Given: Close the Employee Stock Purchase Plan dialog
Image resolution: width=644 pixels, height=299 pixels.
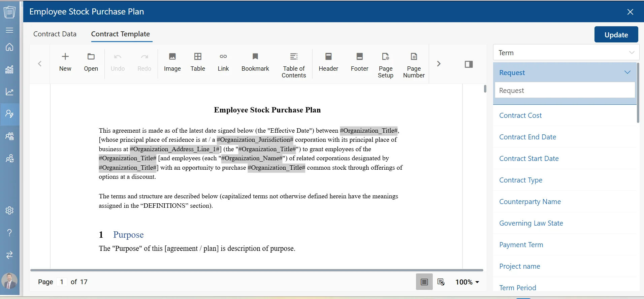Looking at the screenshot, I should [x=630, y=12].
